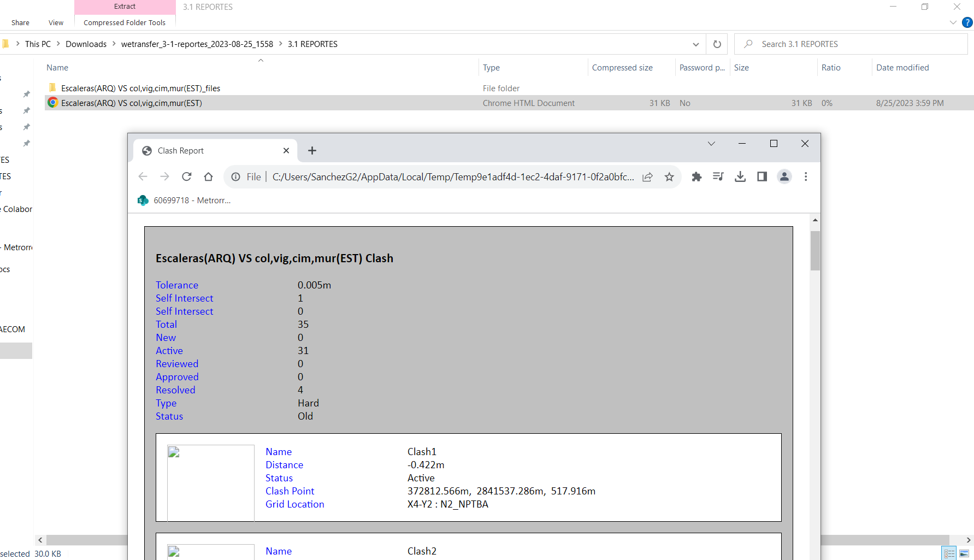
Task: Share the Clash Report page via the share icon
Action: click(x=647, y=176)
